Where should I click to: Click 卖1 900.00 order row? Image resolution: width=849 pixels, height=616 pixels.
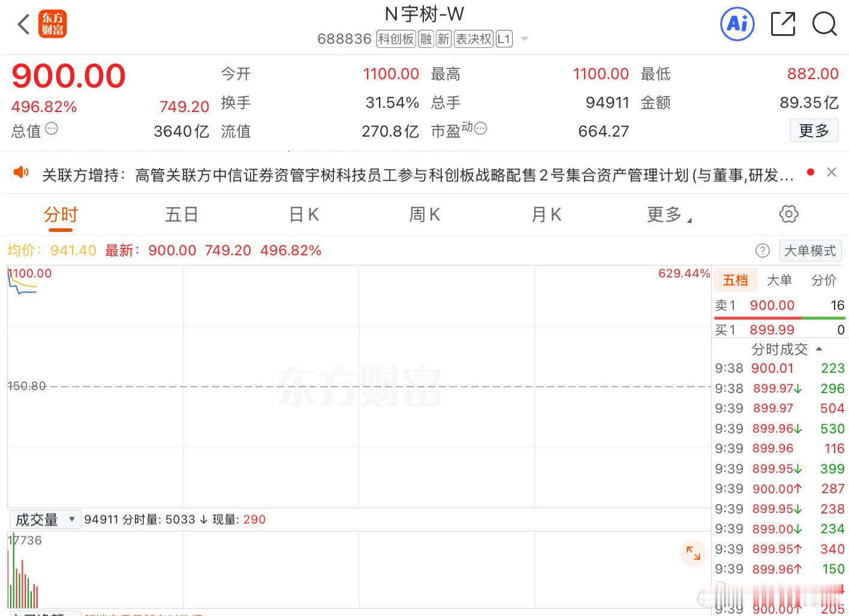pos(779,306)
